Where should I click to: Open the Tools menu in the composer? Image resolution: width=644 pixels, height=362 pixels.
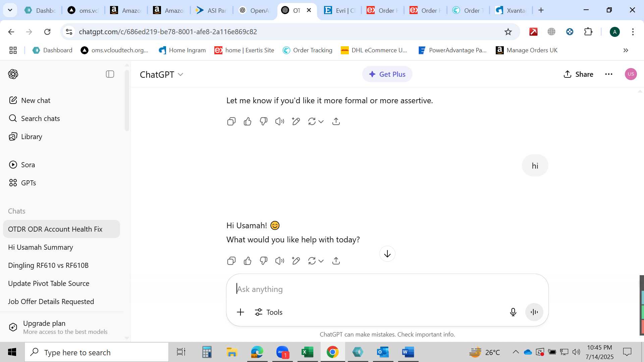tap(268, 312)
